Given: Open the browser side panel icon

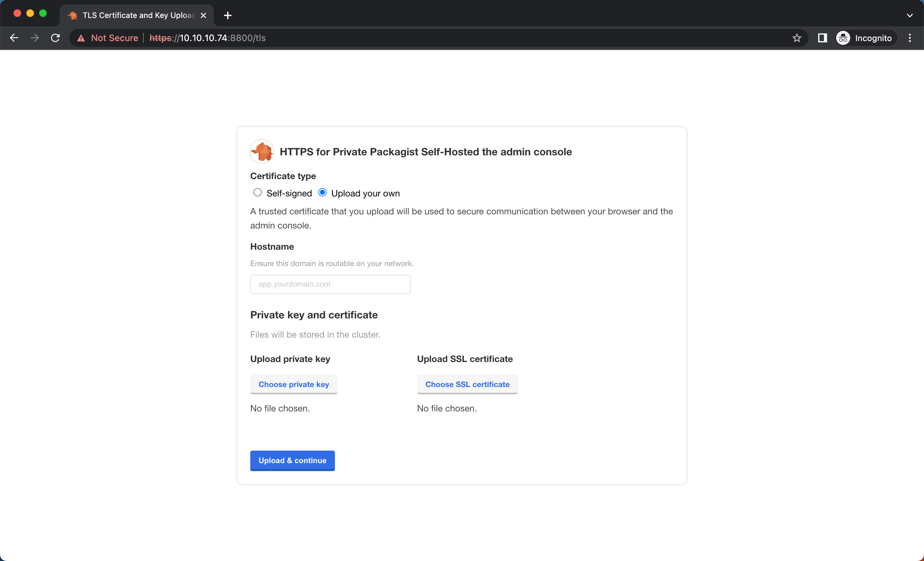Looking at the screenshot, I should click(x=822, y=38).
